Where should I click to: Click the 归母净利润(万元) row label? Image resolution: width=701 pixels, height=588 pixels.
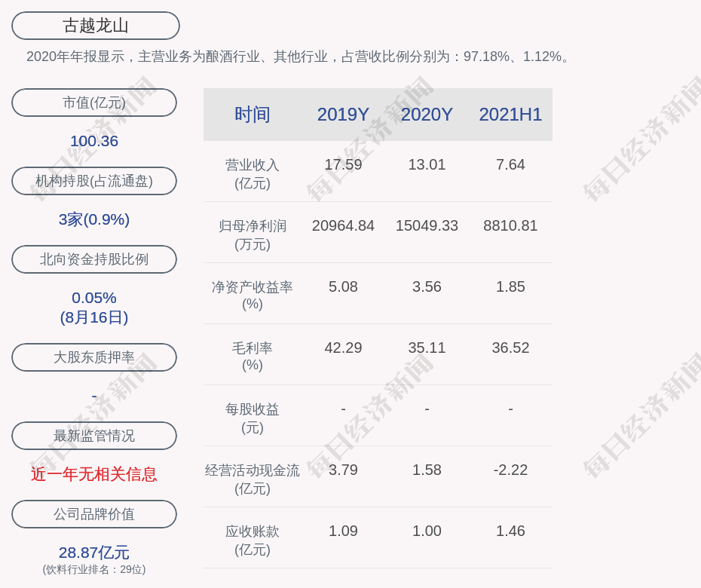pyautogui.click(x=253, y=235)
